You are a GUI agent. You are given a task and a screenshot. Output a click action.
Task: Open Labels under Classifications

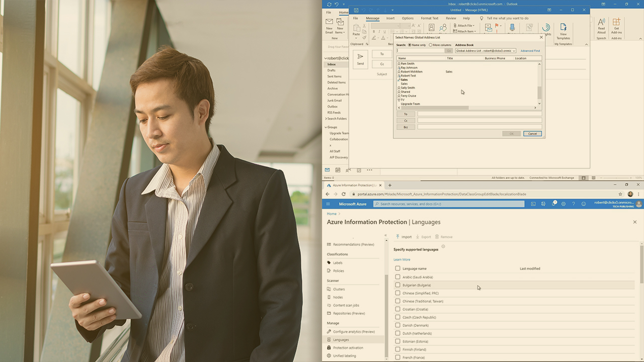point(338,263)
